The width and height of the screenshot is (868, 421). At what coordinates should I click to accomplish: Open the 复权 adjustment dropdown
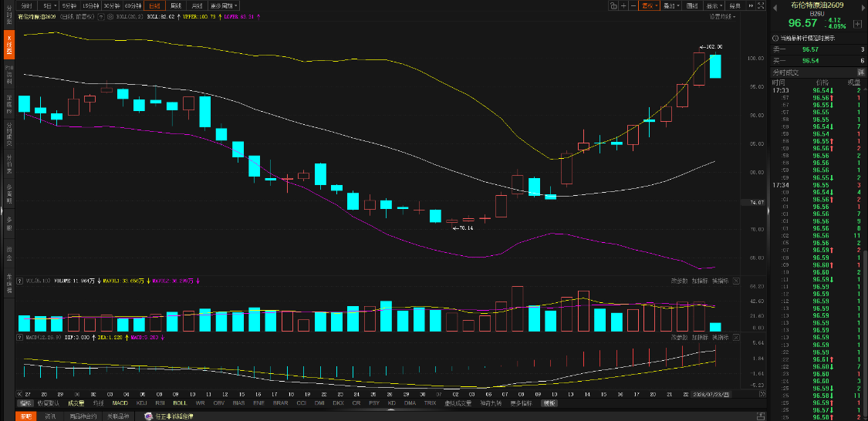[650, 5]
